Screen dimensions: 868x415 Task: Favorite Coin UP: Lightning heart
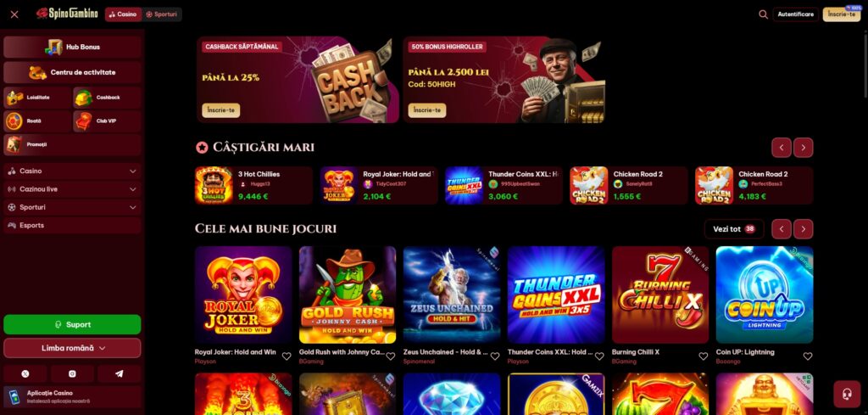[808, 356]
